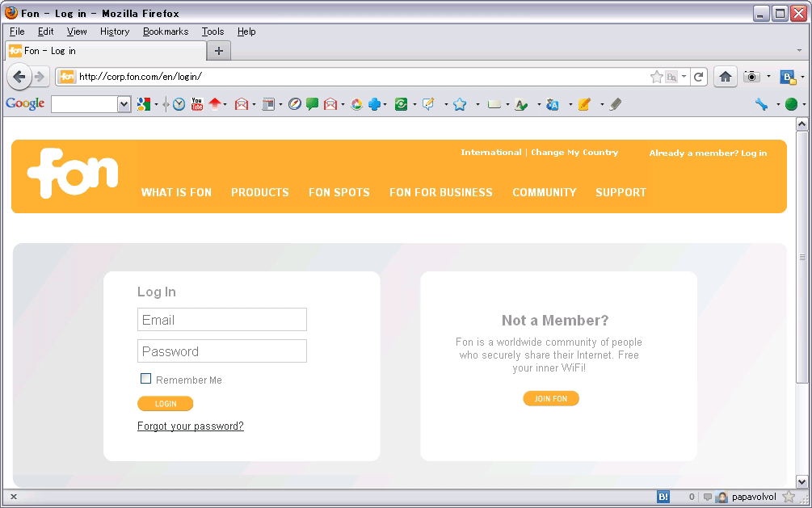Open the YouTube toolbar icon

(x=197, y=104)
